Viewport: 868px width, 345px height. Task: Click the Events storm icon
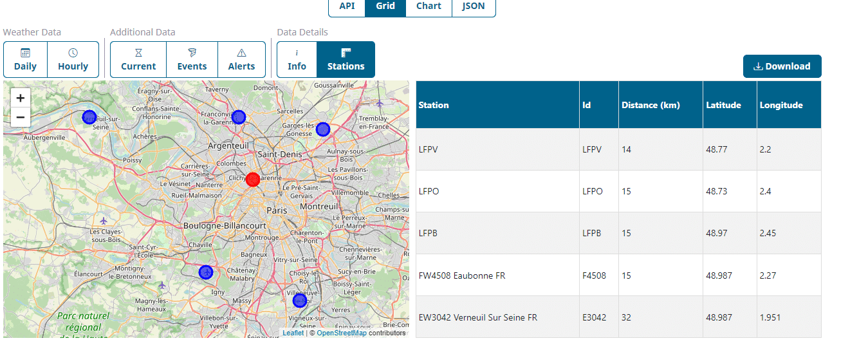coord(192,53)
